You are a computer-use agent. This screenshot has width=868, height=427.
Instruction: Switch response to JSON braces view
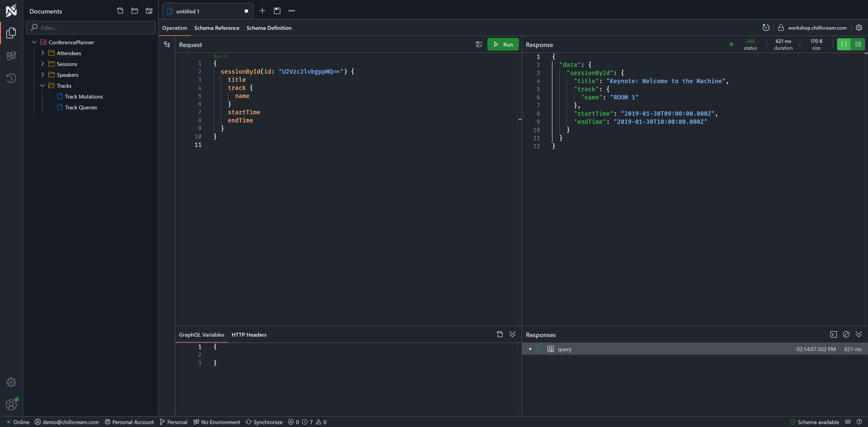[844, 45]
